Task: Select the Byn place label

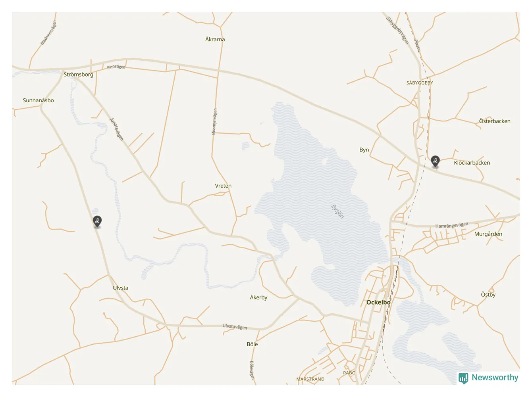Action: click(x=364, y=150)
